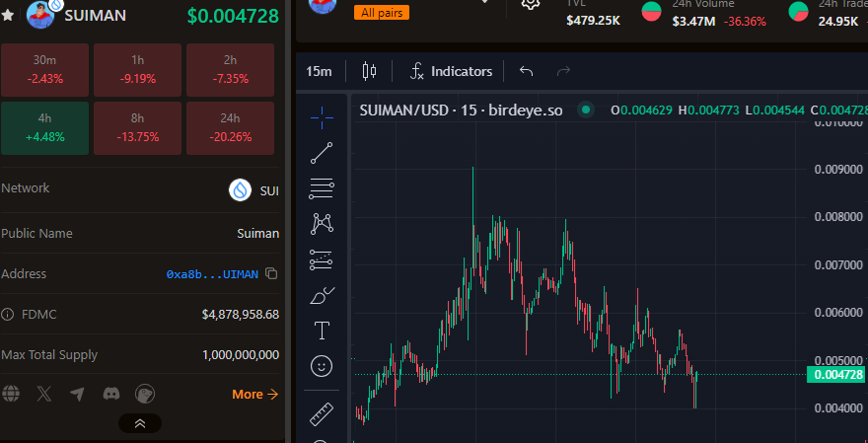This screenshot has width=868, height=443.
Task: Click the 24h Trades buy/sell pie
Action: (798, 12)
